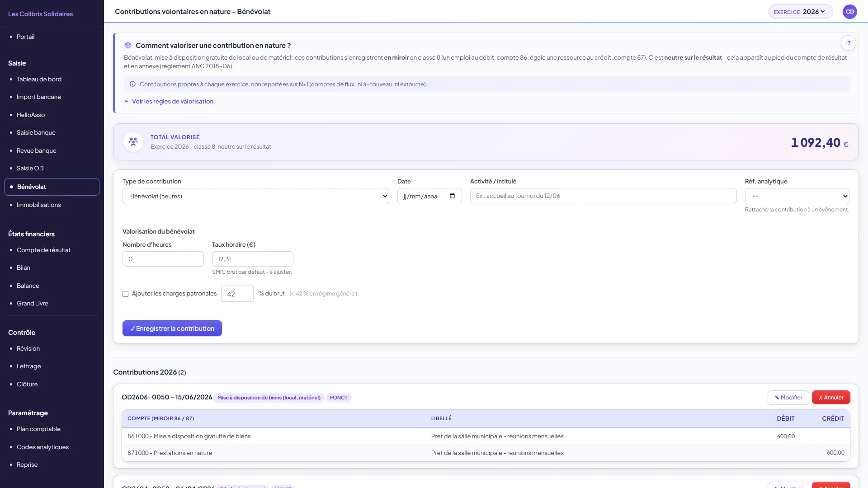
Task: Open the Balance report
Action: pos(28,286)
